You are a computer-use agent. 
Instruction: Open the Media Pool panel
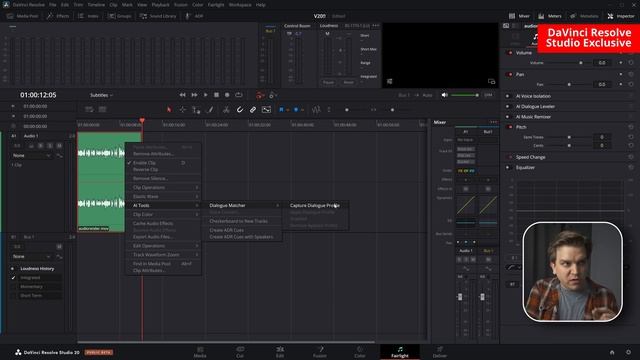click(x=22, y=16)
